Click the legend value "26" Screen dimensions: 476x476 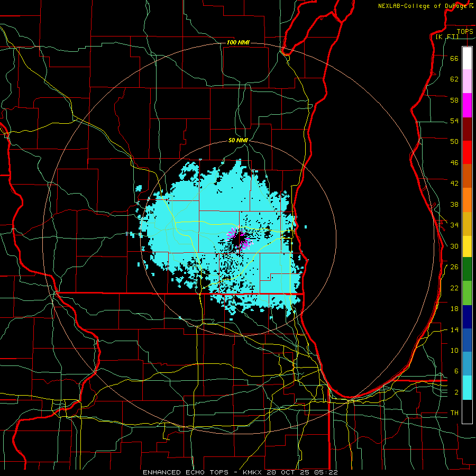[454, 267]
